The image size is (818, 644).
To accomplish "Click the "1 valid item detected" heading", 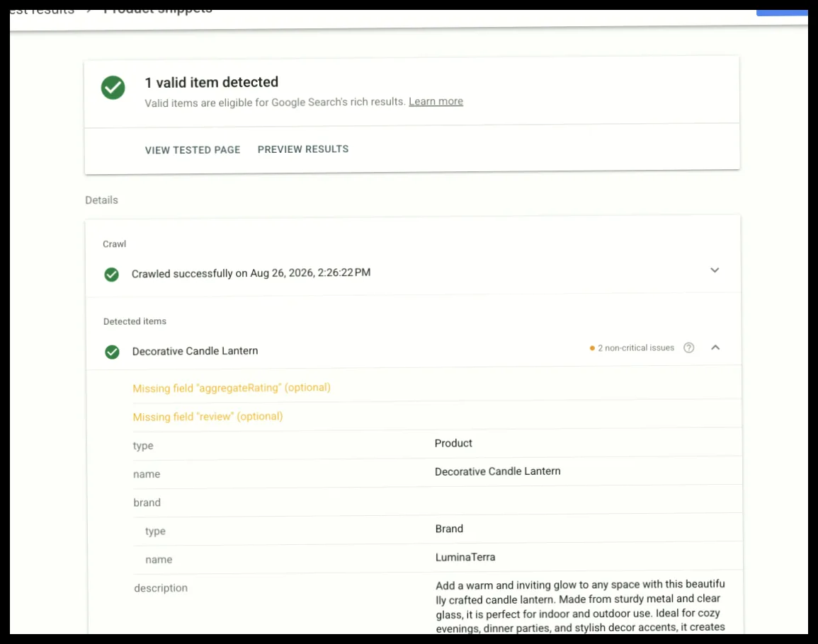I will [x=211, y=82].
